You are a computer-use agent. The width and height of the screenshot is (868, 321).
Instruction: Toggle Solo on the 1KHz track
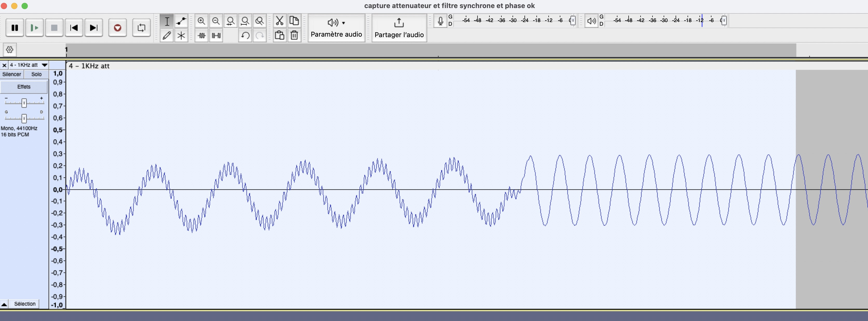(x=36, y=74)
